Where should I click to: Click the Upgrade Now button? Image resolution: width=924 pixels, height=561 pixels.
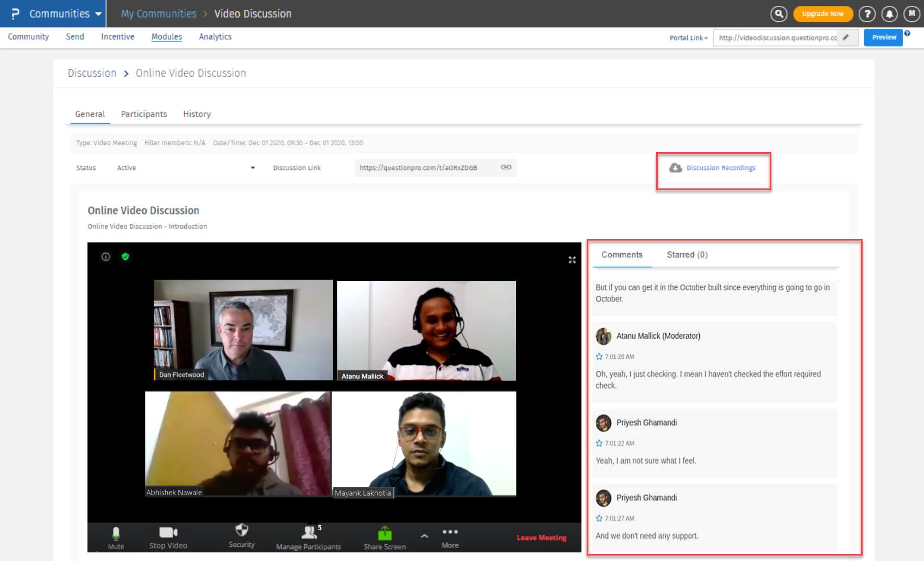(823, 14)
